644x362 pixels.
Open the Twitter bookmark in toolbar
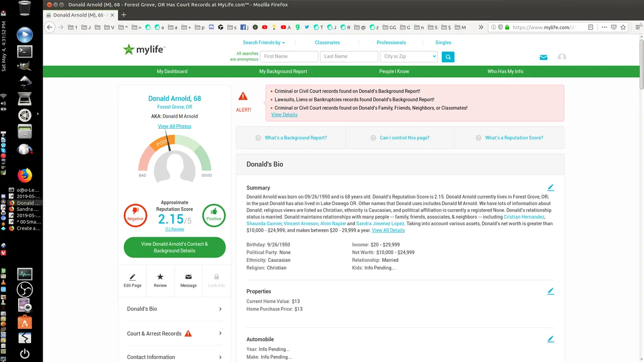tap(306, 27)
